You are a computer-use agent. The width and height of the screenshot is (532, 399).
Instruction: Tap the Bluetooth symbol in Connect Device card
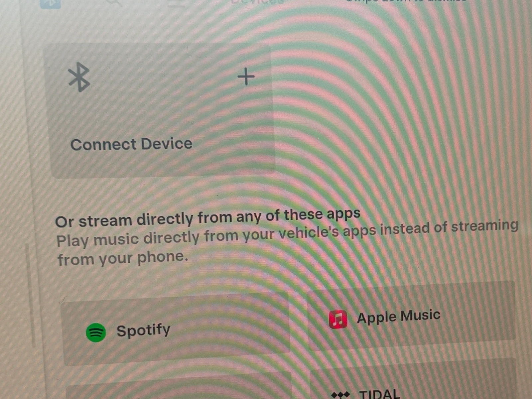tap(79, 77)
